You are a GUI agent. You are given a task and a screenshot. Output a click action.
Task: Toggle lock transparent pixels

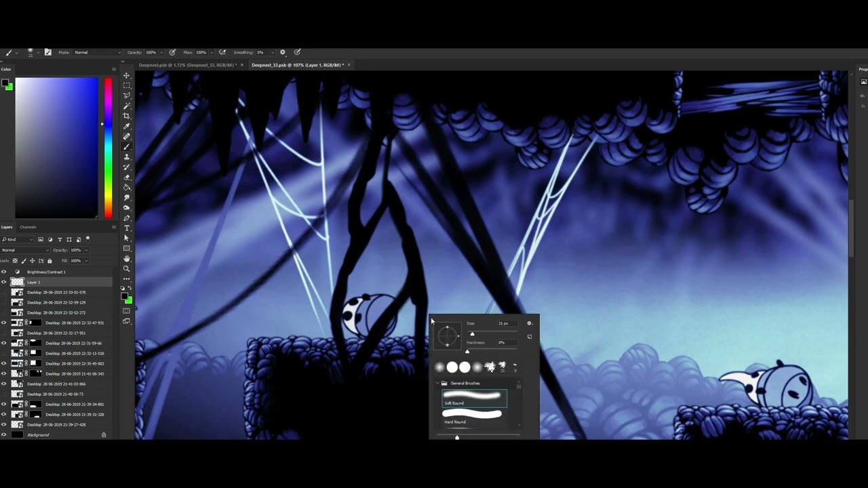point(16,261)
